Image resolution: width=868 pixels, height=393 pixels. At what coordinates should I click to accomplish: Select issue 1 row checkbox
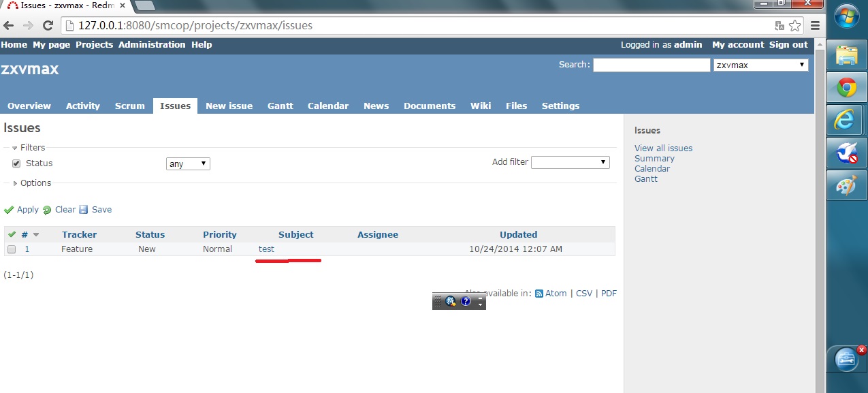[12, 249]
